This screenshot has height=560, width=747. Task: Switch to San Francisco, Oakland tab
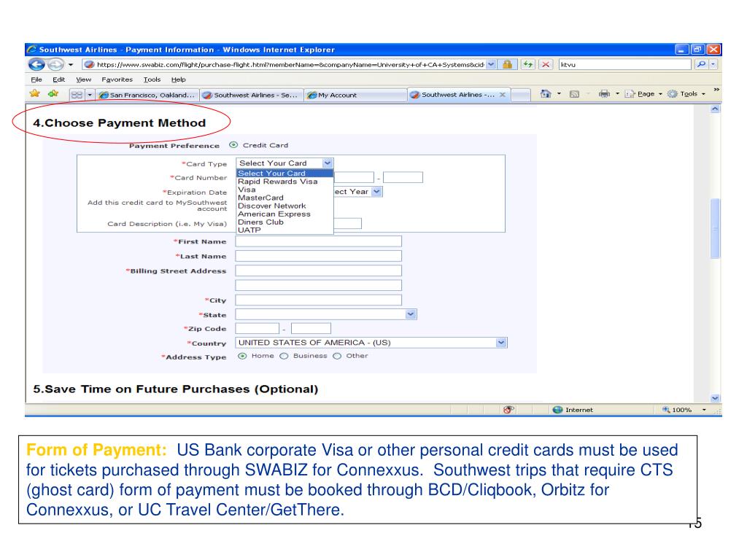point(147,95)
